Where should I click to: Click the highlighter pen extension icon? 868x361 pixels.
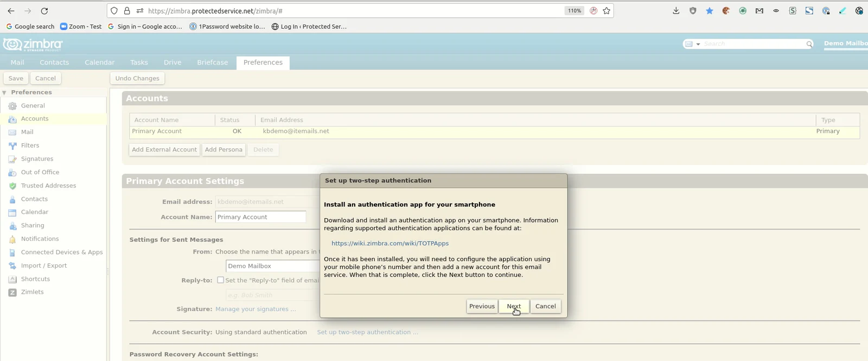[843, 11]
